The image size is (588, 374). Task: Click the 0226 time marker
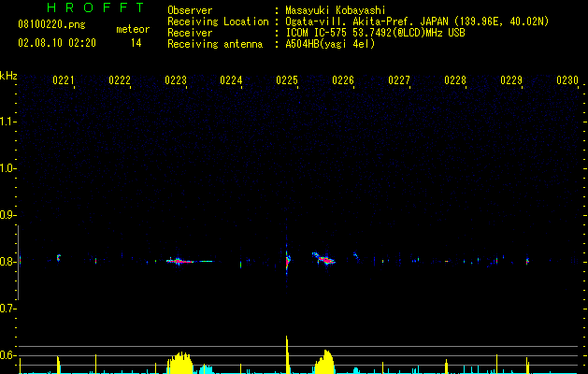click(343, 80)
